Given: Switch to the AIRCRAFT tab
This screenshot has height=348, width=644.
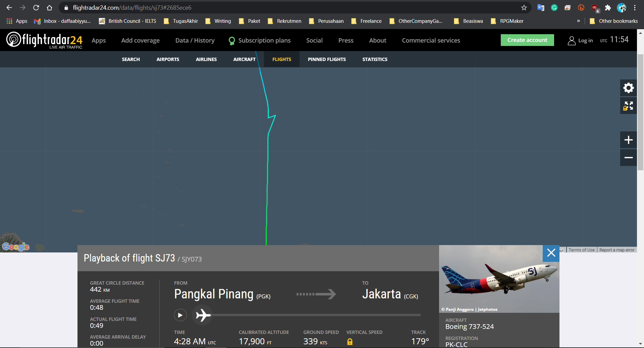Looking at the screenshot, I should pos(245,59).
